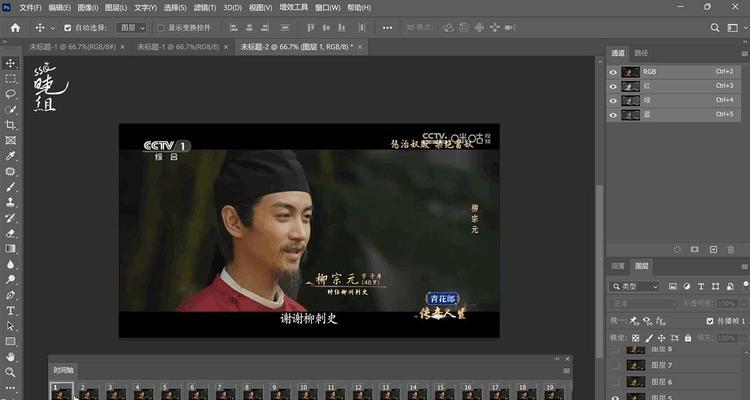
Task: Select the Lasso tool
Action: pyautogui.click(x=10, y=94)
